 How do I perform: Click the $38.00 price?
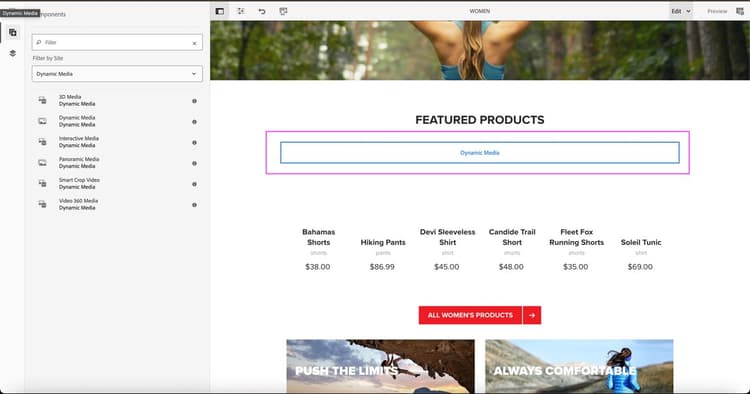point(318,267)
